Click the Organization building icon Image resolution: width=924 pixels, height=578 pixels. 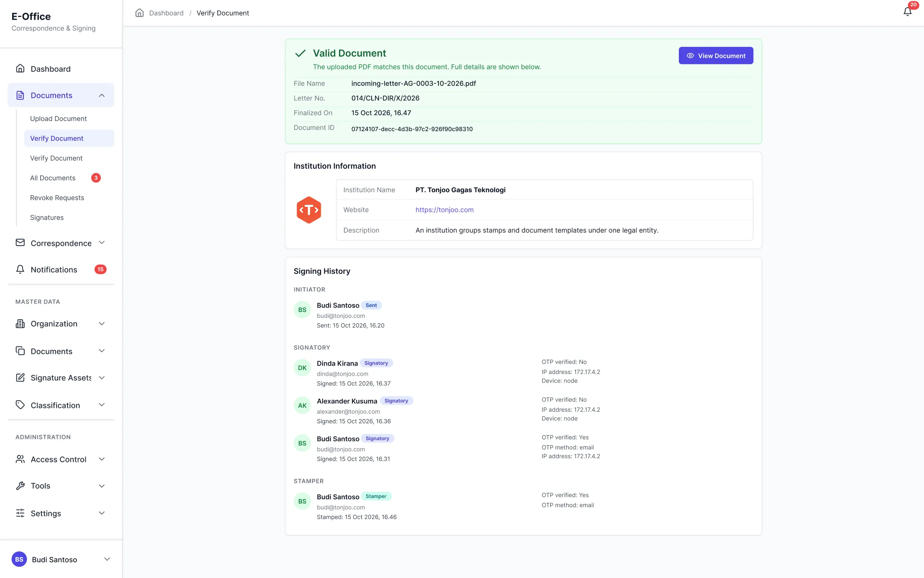20,323
